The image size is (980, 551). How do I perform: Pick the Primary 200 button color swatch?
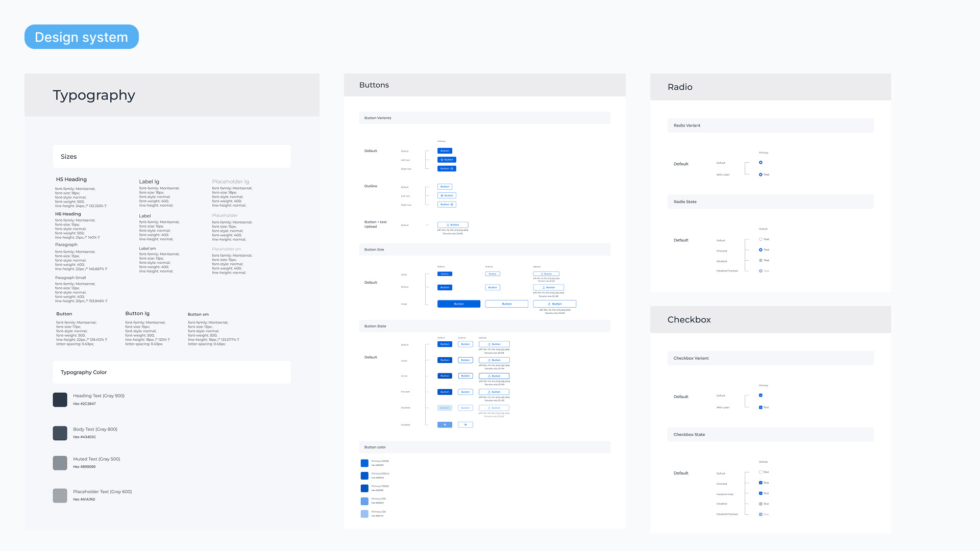click(364, 514)
